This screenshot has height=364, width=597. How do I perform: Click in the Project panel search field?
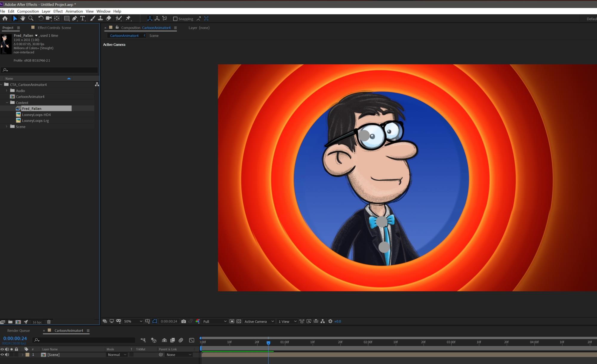49,70
